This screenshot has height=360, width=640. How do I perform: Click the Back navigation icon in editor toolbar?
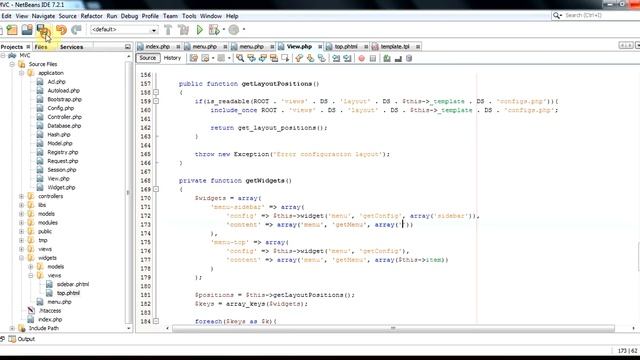coord(205,58)
